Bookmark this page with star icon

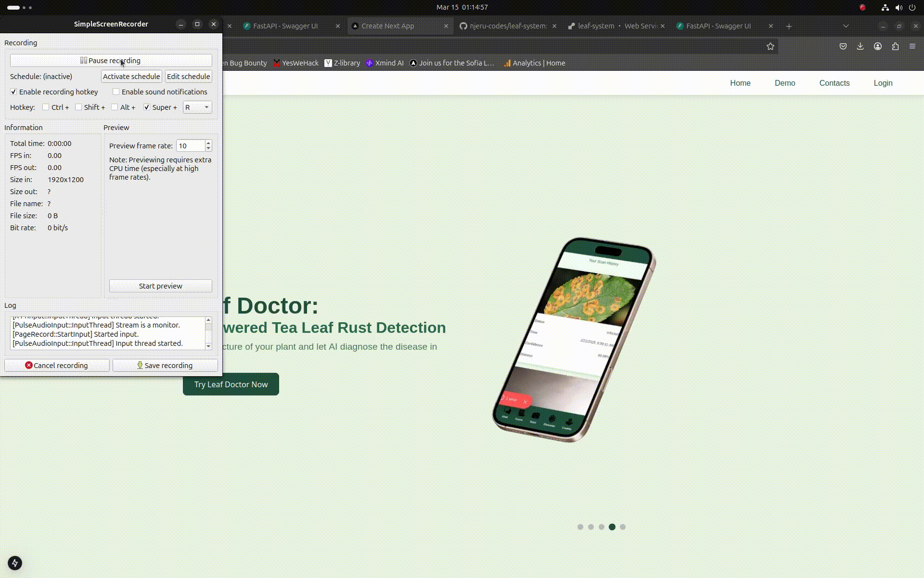coord(770,46)
